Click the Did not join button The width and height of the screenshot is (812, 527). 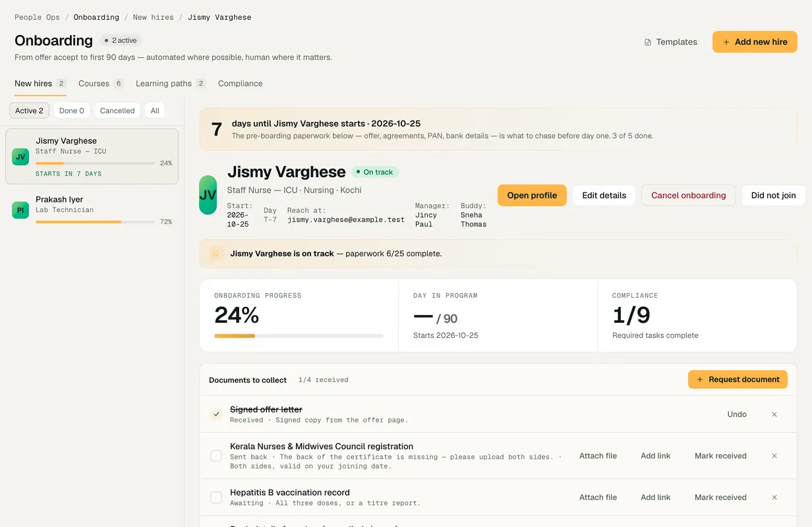(x=773, y=196)
